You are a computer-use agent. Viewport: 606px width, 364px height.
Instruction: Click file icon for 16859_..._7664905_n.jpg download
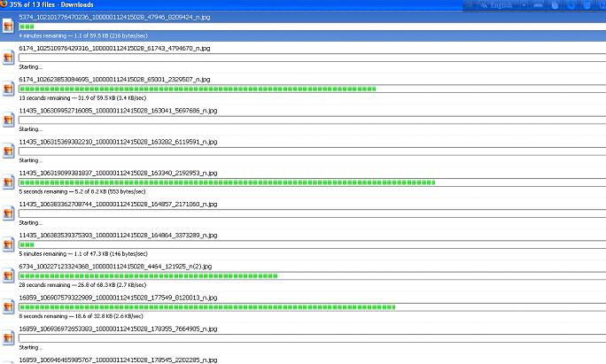[x=8, y=338]
